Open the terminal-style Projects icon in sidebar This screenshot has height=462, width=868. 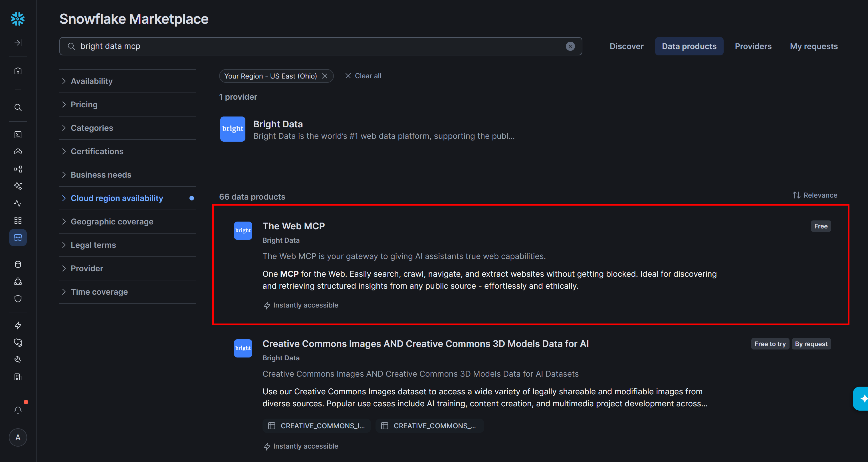coord(18,135)
